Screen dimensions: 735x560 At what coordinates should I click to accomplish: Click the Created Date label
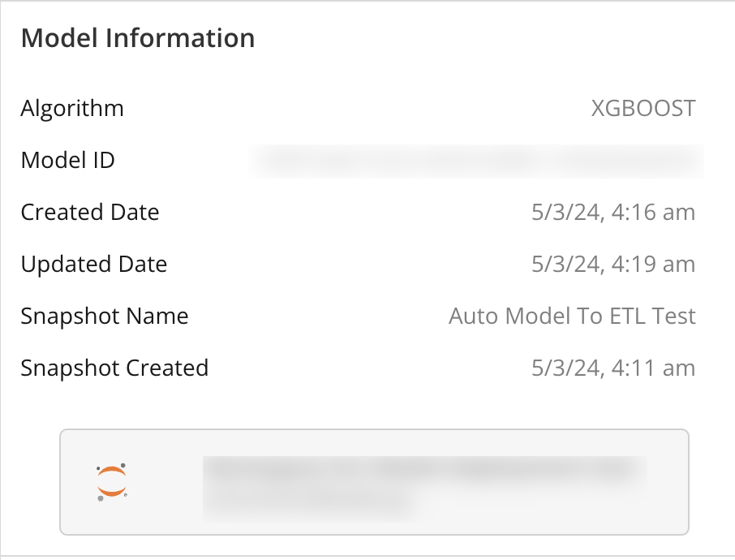pyautogui.click(x=89, y=212)
